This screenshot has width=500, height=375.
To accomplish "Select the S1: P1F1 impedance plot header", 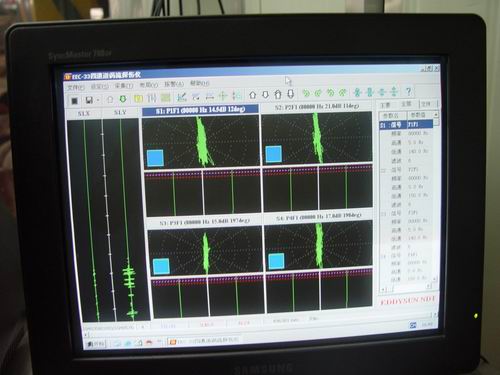I will [200, 110].
